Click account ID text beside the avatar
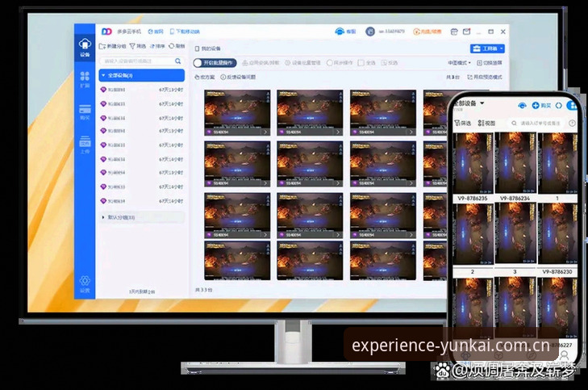The width and height of the screenshot is (588, 390). coord(391,31)
